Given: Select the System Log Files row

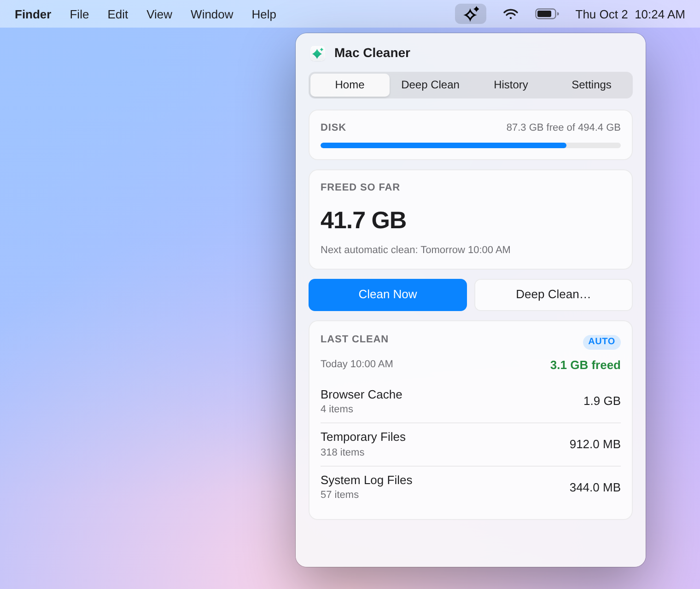Looking at the screenshot, I should click(471, 487).
